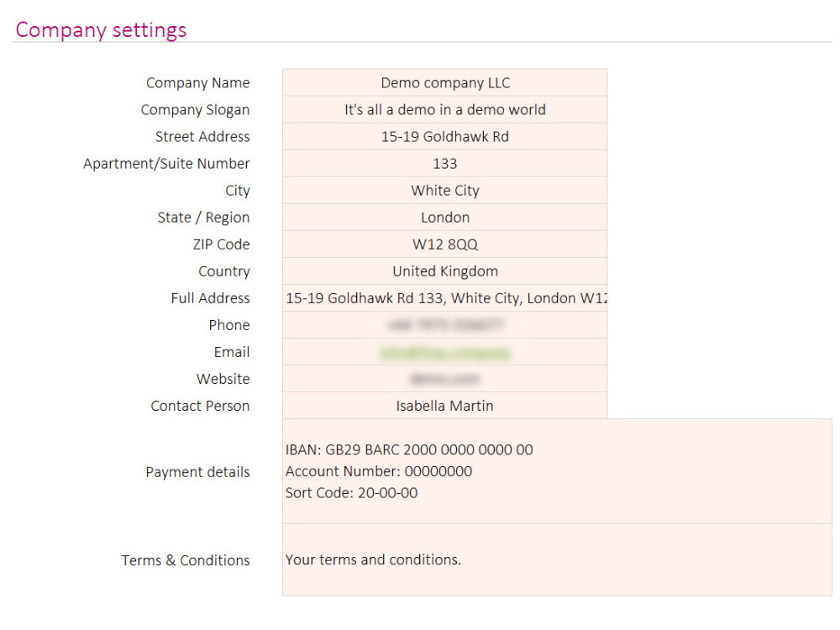Click the blurred Email field
Screen dimensions: 840x630
click(x=444, y=352)
